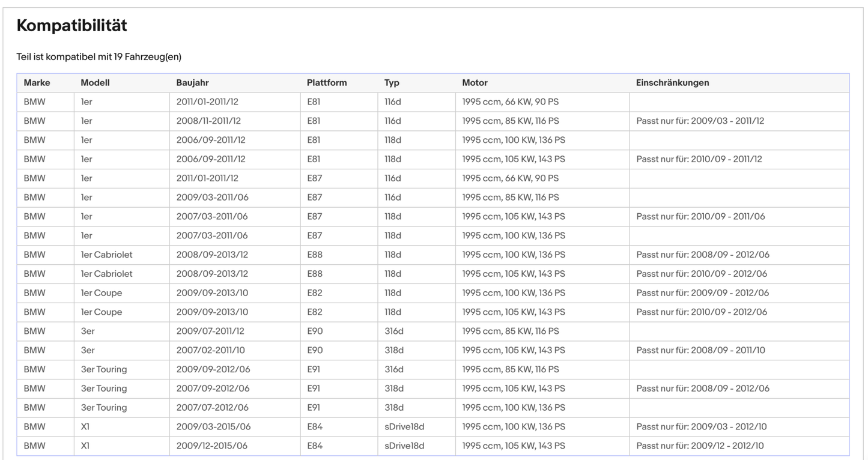Image resolution: width=868 pixels, height=460 pixels.
Task: Click the Modell column header
Action: pyautogui.click(x=95, y=83)
